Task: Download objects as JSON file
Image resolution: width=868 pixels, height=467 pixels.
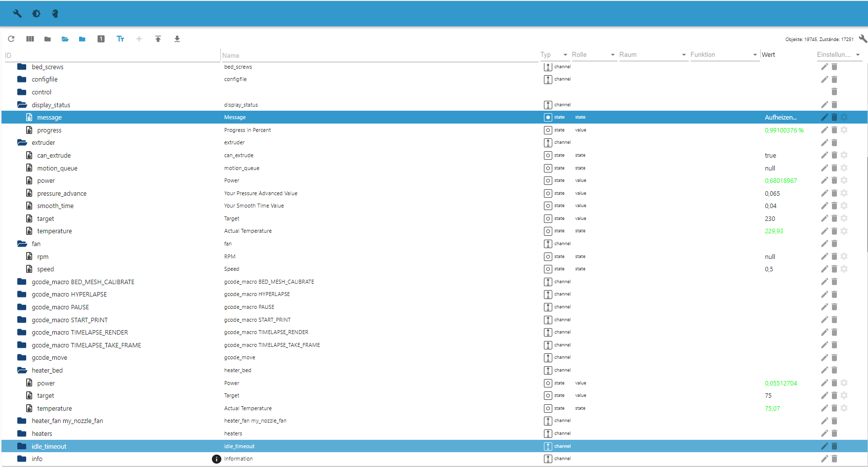Action: [x=177, y=39]
